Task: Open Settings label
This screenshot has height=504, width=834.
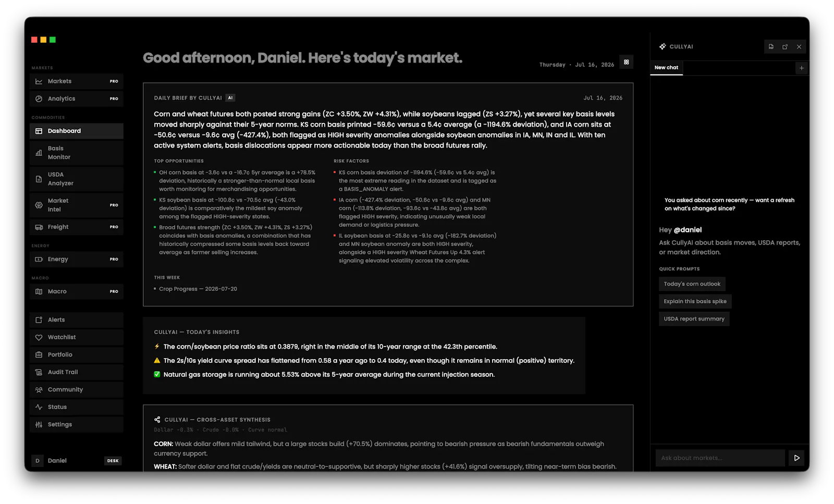Action: coord(60,425)
